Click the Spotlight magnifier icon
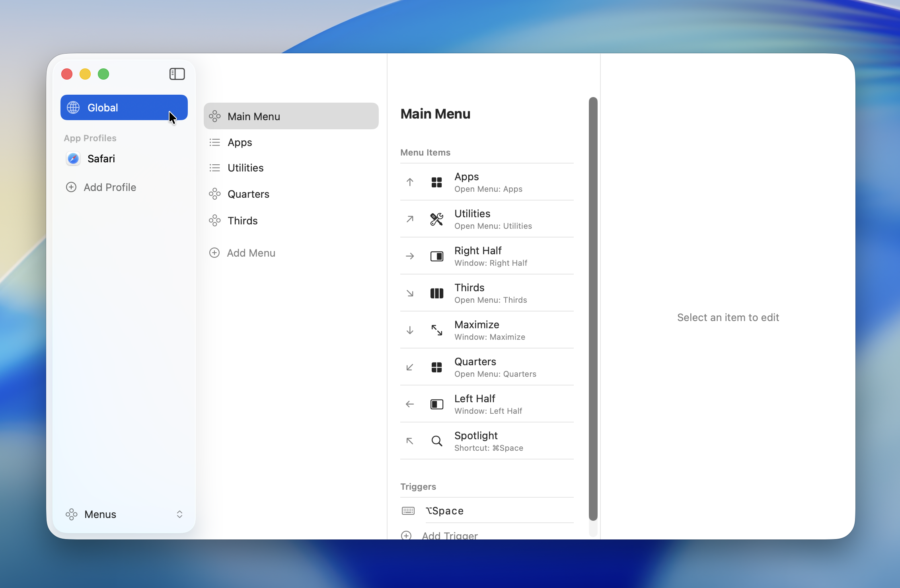This screenshot has width=900, height=588. (436, 441)
